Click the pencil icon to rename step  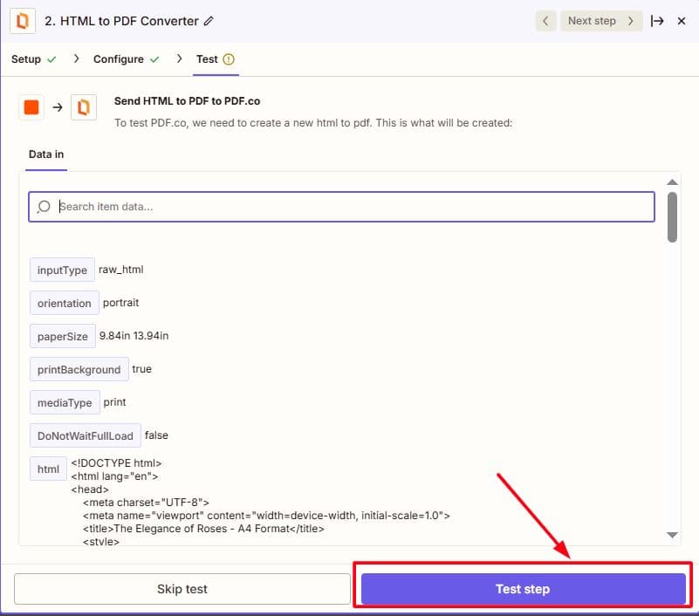coord(209,21)
